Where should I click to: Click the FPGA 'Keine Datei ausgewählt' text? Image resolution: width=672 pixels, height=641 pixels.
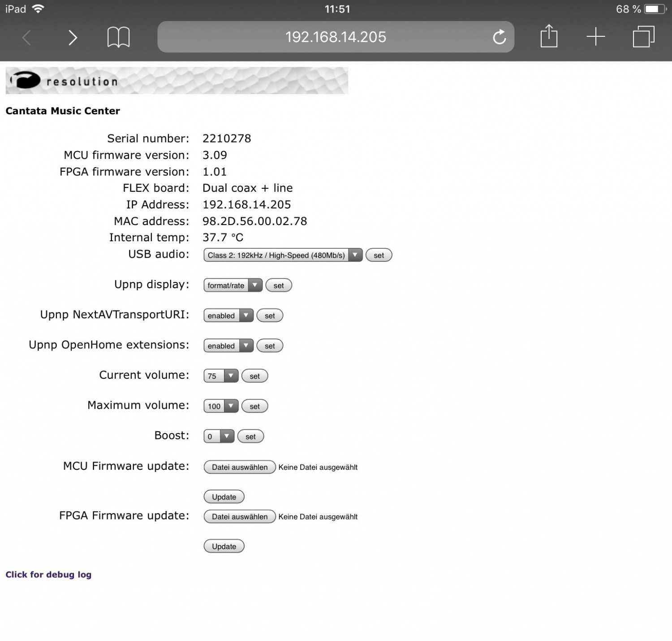318,516
